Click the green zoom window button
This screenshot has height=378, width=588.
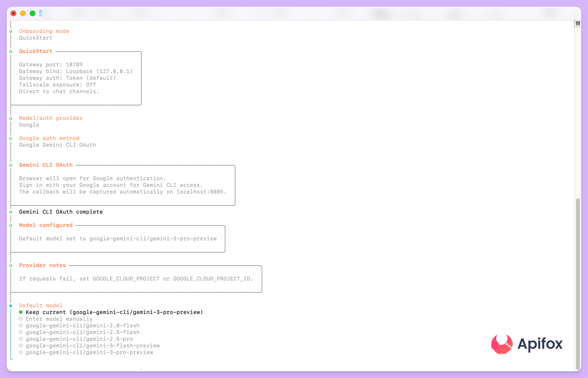(33, 14)
